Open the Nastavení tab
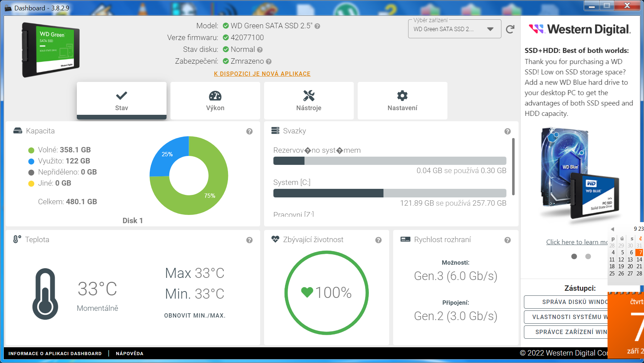 click(402, 101)
